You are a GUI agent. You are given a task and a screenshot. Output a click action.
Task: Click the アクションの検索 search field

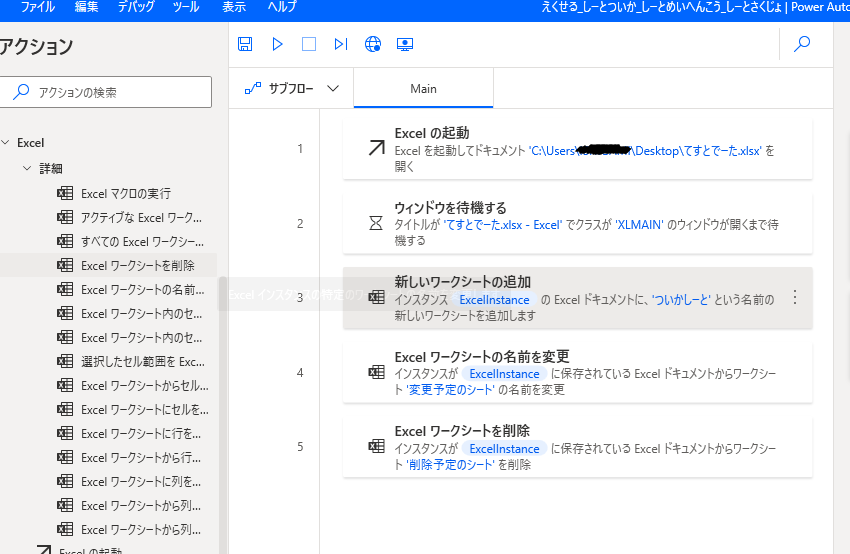click(112, 92)
